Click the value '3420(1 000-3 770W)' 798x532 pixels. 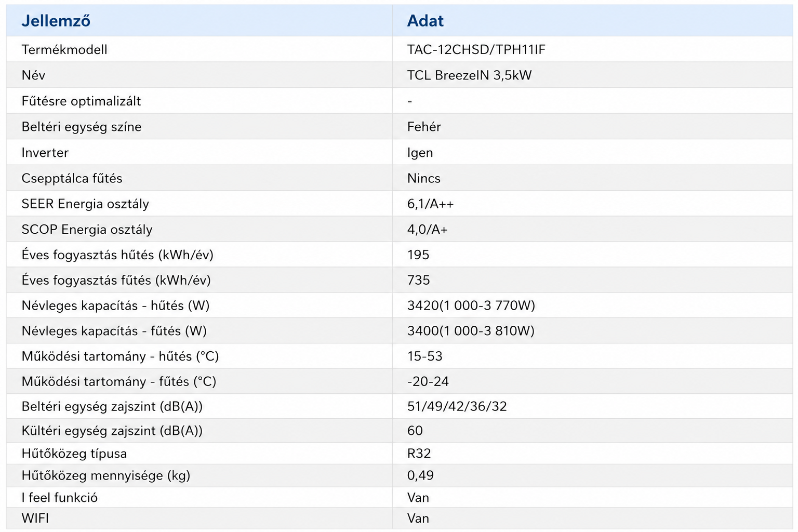coord(471,305)
